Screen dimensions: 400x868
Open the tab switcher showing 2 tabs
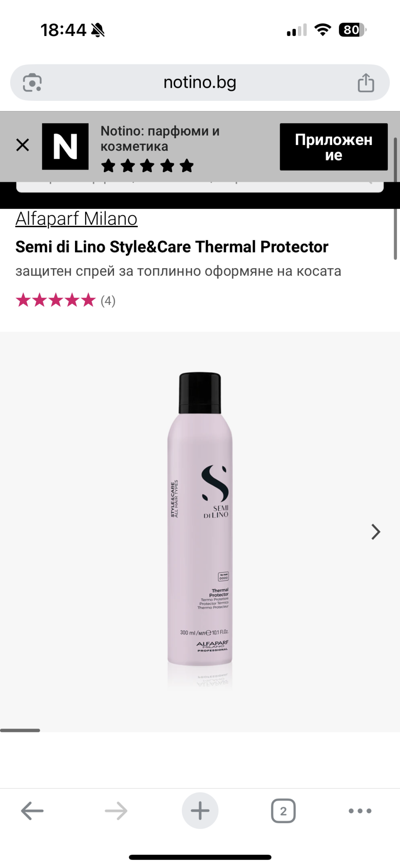pyautogui.click(x=283, y=811)
